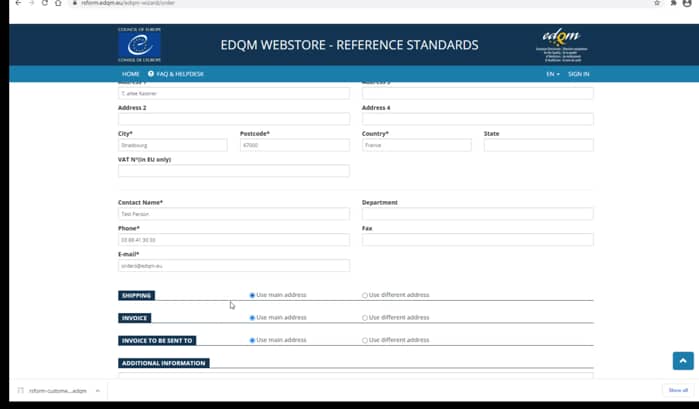Image resolution: width=699 pixels, height=409 pixels.
Task: Click the INVOICE section label
Action: point(135,318)
